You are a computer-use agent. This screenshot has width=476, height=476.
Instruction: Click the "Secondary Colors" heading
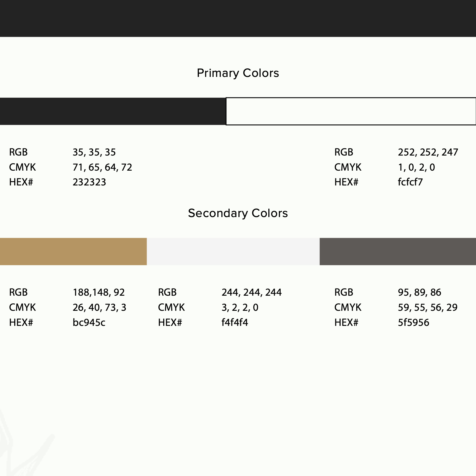click(x=238, y=213)
